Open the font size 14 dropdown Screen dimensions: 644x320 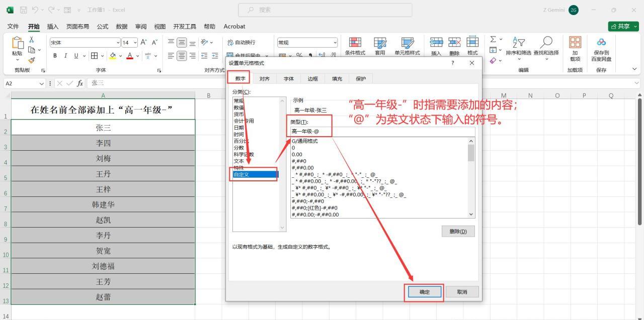134,43
